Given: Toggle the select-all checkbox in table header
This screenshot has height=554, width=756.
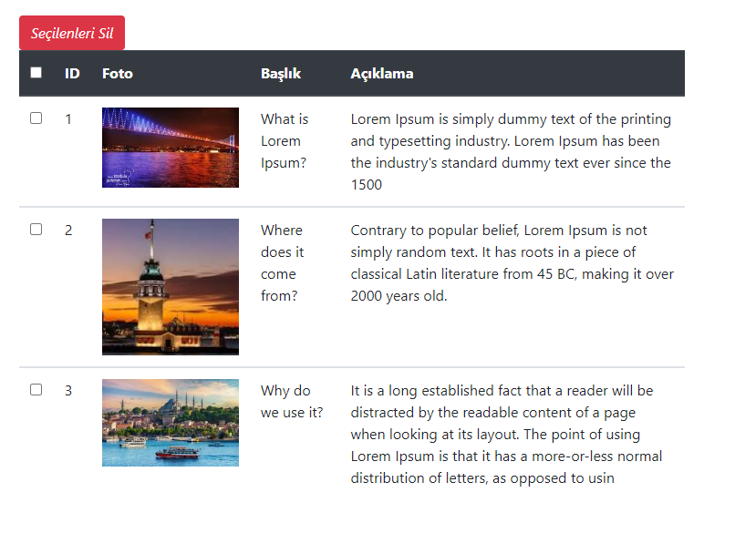Looking at the screenshot, I should 36,73.
